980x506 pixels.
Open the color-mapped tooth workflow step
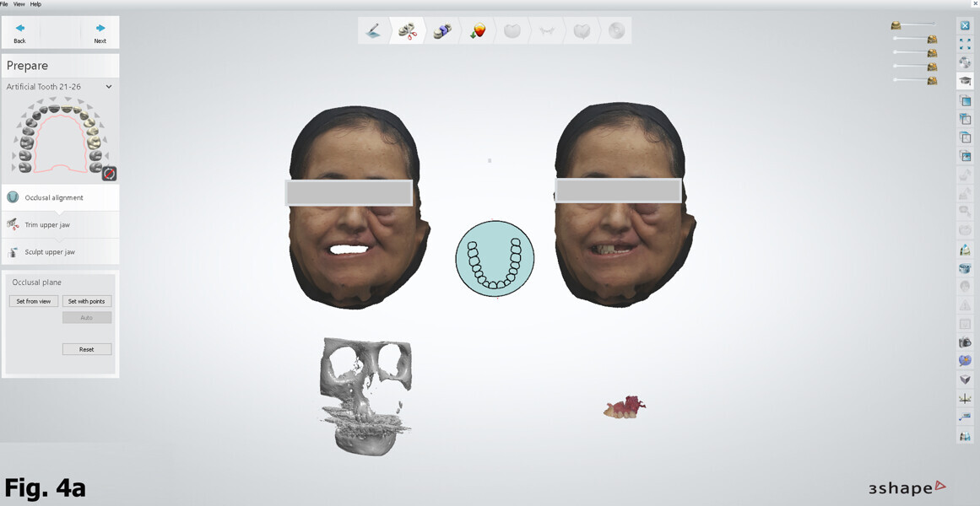[x=478, y=31]
